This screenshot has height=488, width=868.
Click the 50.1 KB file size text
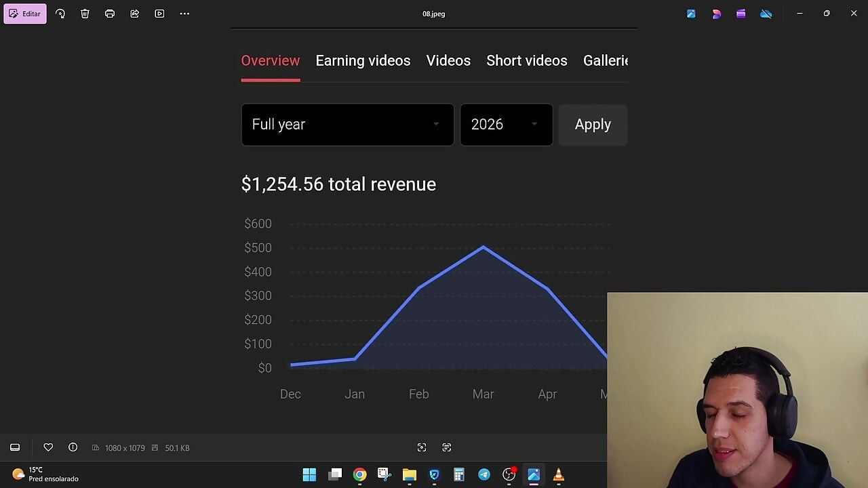(177, 448)
